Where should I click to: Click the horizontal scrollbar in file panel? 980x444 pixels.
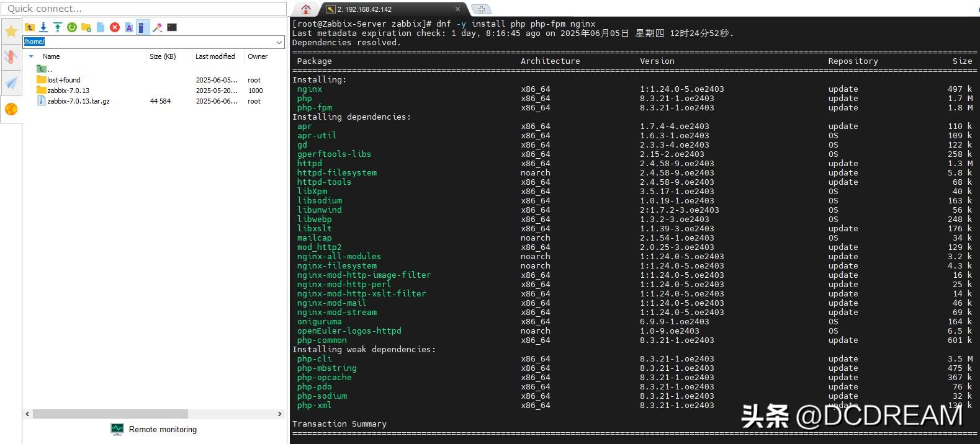click(x=110, y=414)
